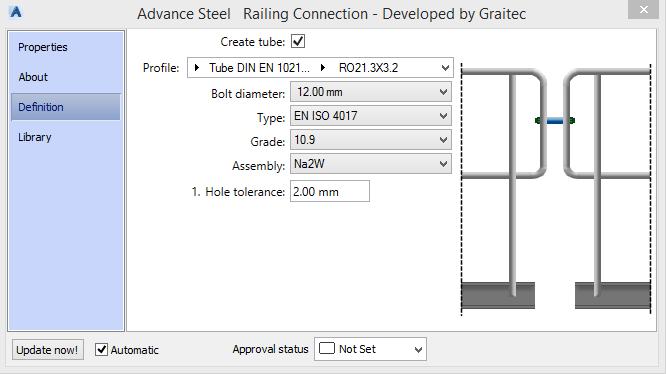Select the Definition tab
This screenshot has width=666, height=374.
(66, 107)
